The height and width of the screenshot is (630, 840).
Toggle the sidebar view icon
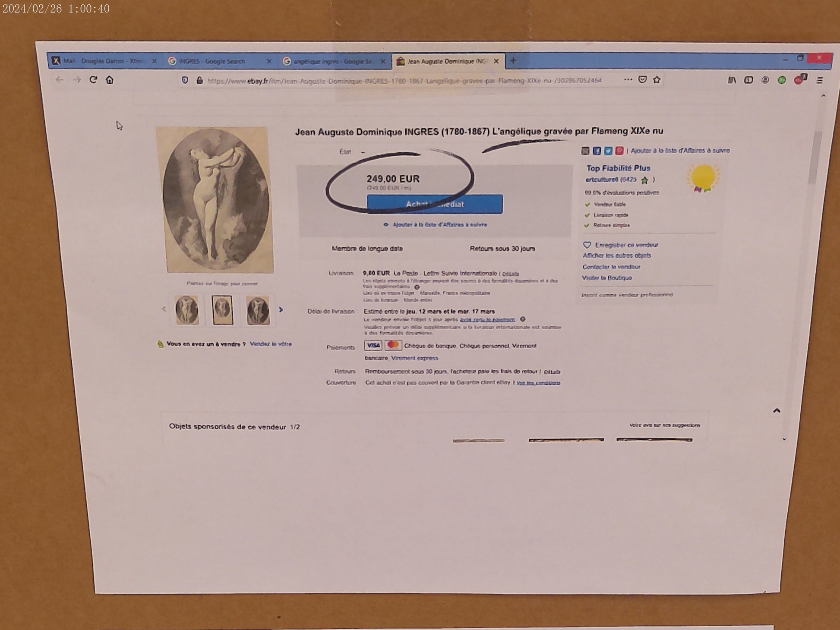click(x=748, y=80)
